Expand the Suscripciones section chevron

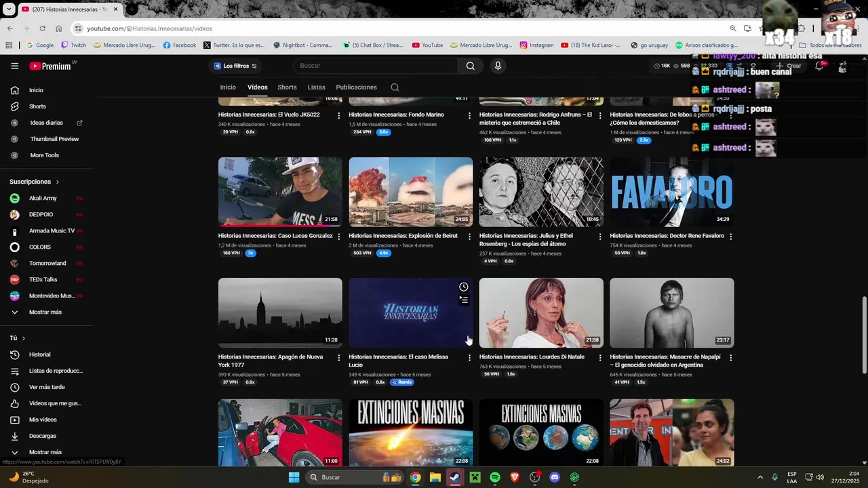click(x=57, y=182)
